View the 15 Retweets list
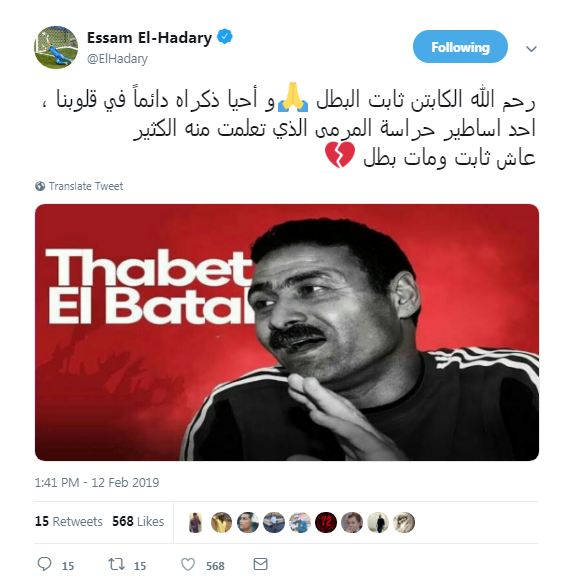The height and width of the screenshot is (588, 572). [69, 521]
